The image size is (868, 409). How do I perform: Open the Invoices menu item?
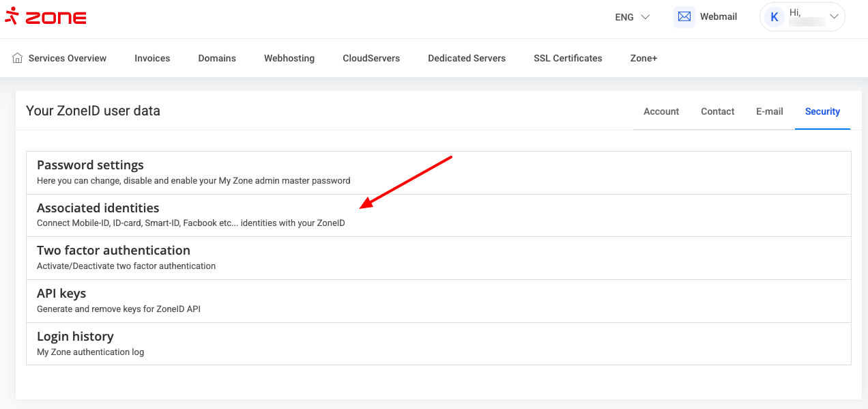click(x=152, y=58)
